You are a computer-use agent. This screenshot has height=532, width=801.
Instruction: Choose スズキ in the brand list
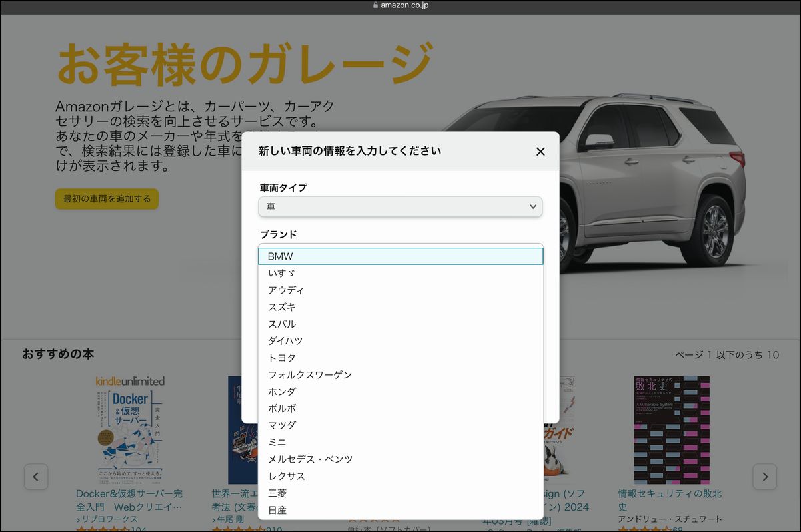[400, 307]
